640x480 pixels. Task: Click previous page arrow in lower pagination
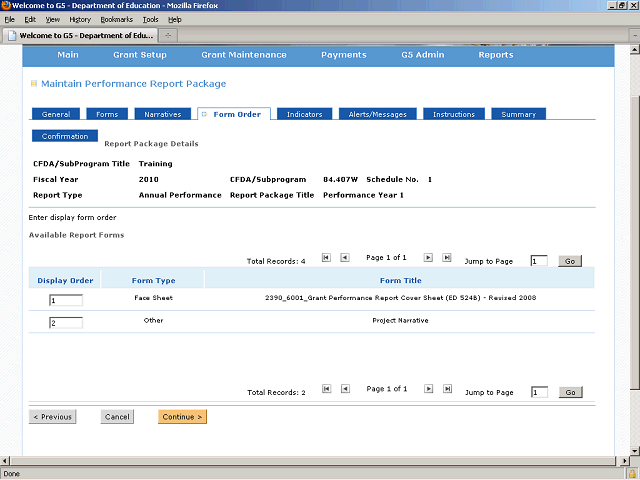[x=344, y=389]
